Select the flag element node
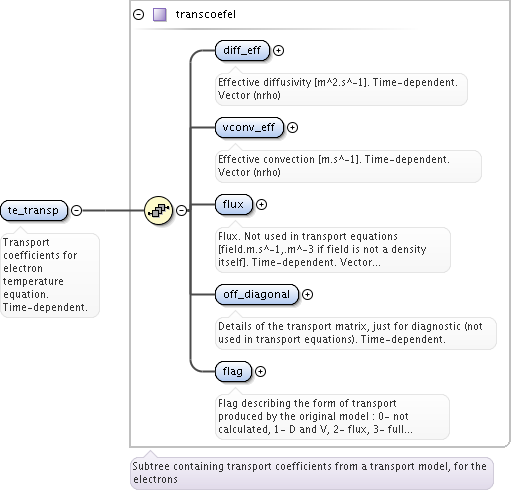This screenshot has height=493, width=512. click(233, 371)
